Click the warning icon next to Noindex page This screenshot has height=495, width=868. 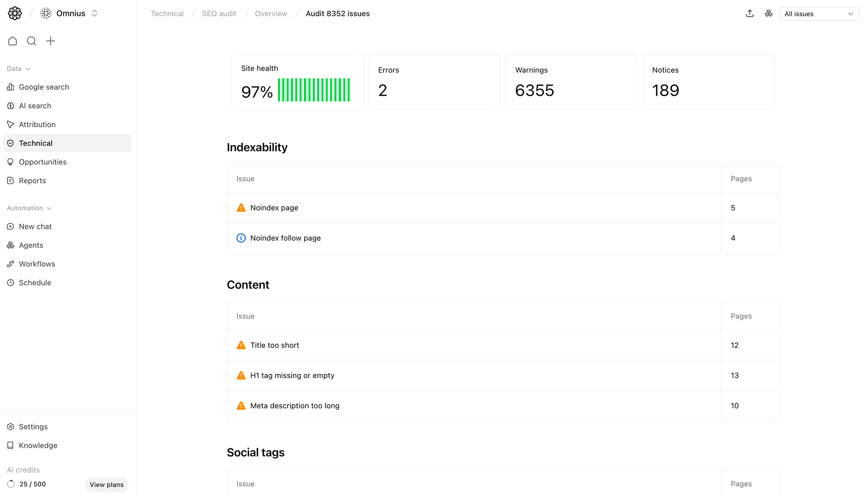pyautogui.click(x=241, y=207)
